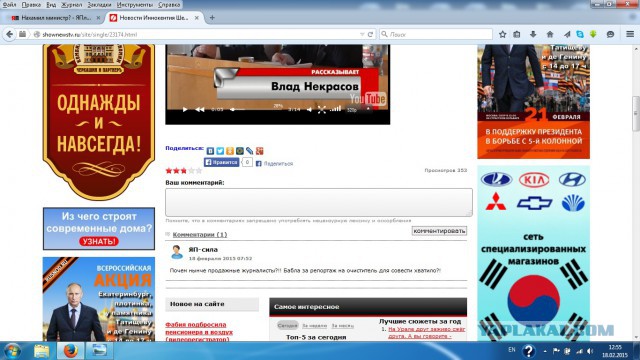Toggle fullscreen in the video player
The width and height of the screenshot is (640, 360).
click(322, 109)
